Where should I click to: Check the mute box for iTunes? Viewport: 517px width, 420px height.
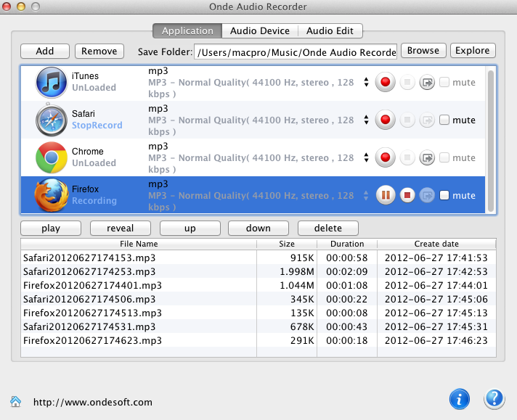[x=444, y=83]
